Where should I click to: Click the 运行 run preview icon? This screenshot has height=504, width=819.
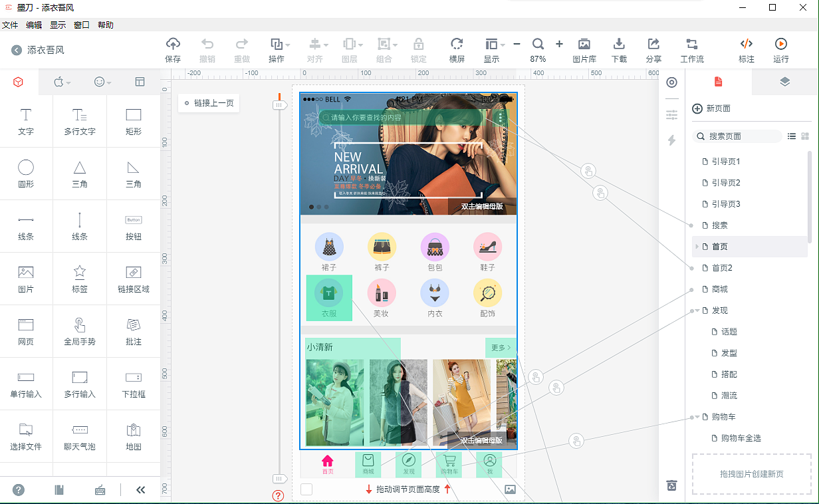780,50
